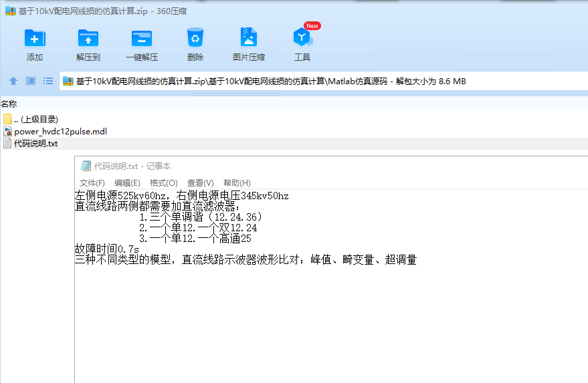Switch to the list view icon
588x383 pixels.
[x=48, y=81]
